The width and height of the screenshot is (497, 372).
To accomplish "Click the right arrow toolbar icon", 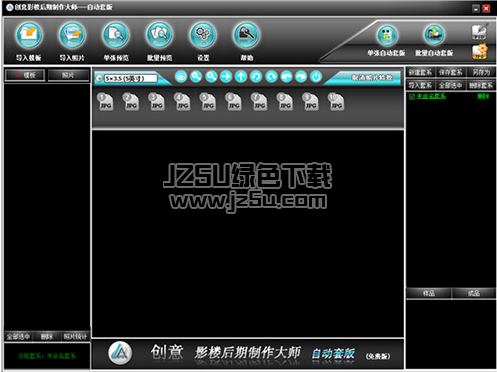I will point(226,77).
